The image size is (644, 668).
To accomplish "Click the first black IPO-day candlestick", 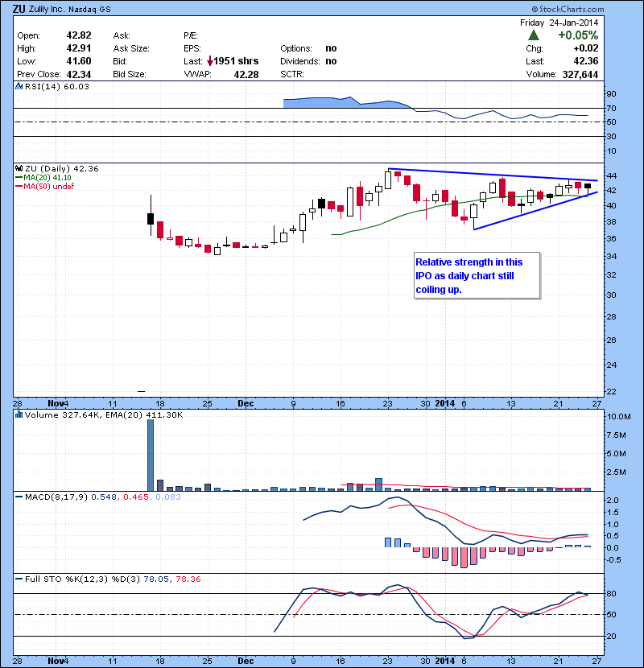I will point(151,219).
